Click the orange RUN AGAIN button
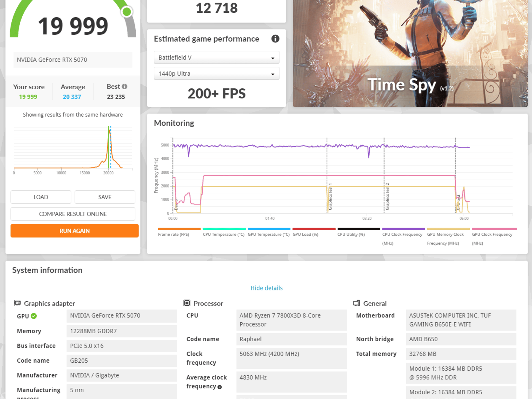This screenshot has height=399, width=532. pos(75,231)
